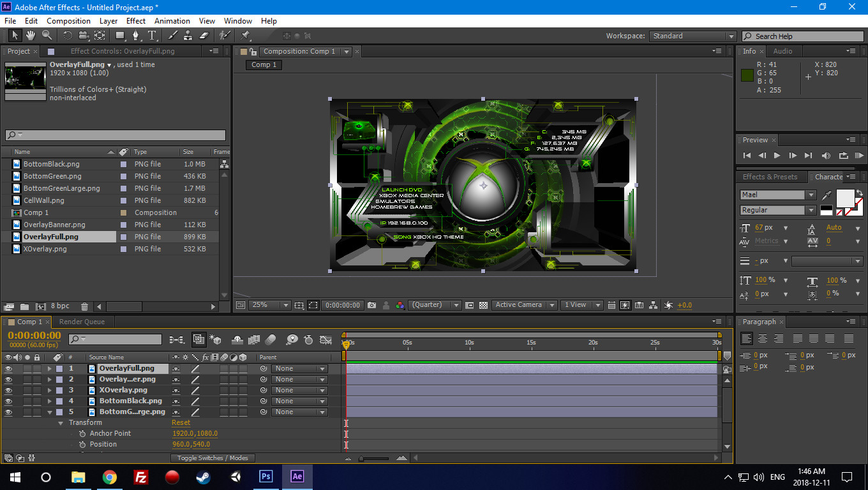The image size is (868, 490).
Task: Select the Hand tool
Action: click(30, 36)
